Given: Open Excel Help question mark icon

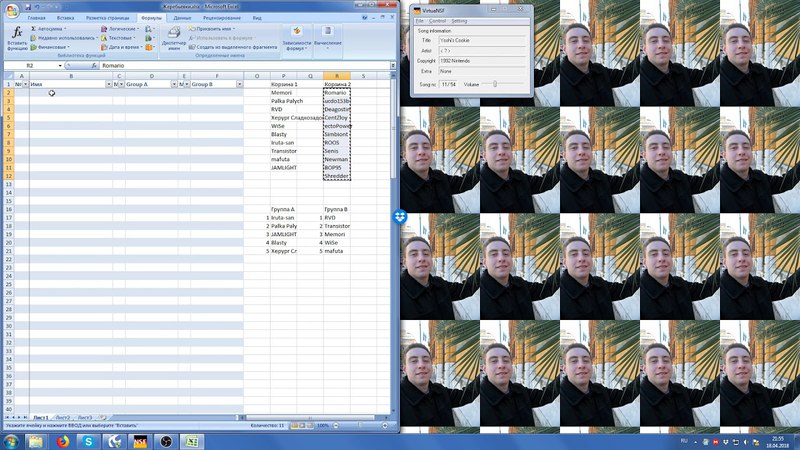Looking at the screenshot, I should coord(364,17).
